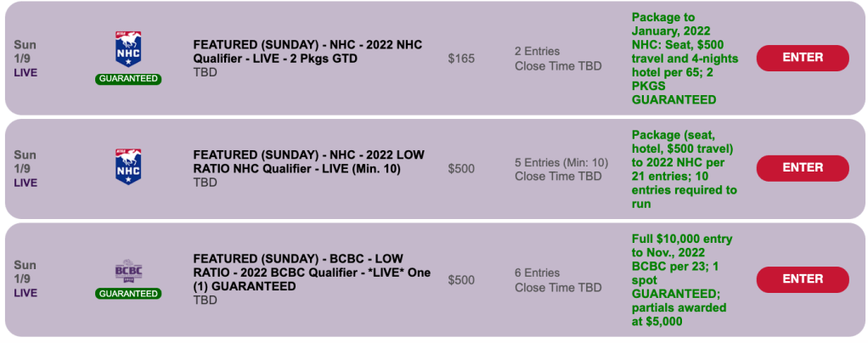Click the GUARANTEED badge under the BCBC logo
The height and width of the screenshot is (343, 868).
click(x=127, y=294)
